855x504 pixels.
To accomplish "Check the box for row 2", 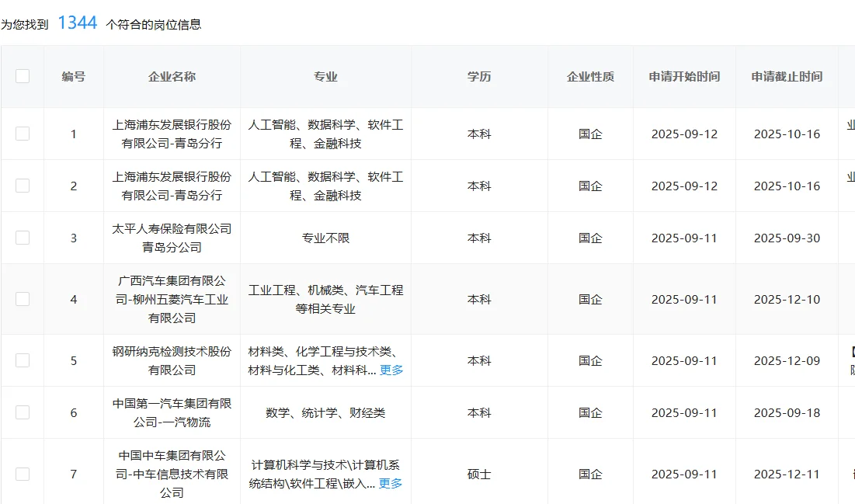I will click(23, 186).
